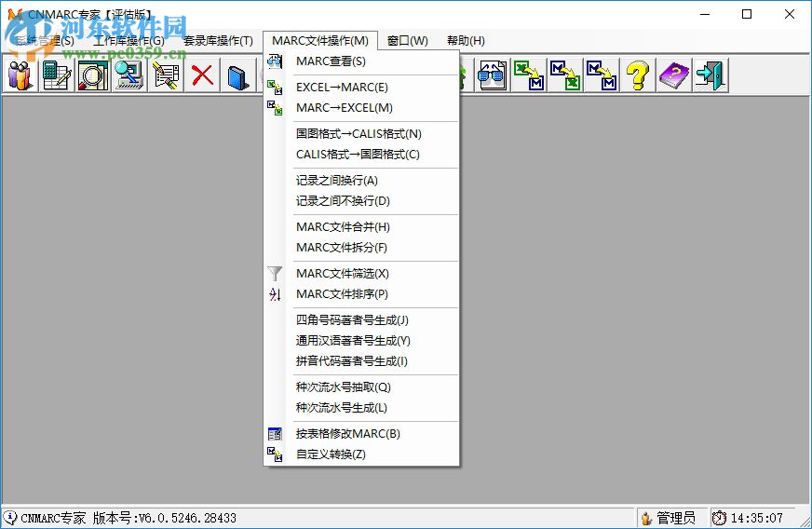Screen dimensions: 812x529
Task: Click the pencil list edit toolbar icon
Action: [165, 75]
